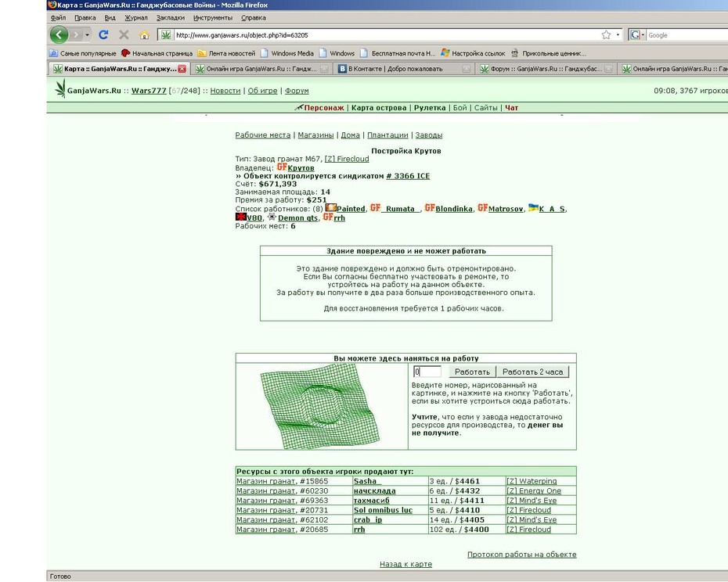
Task: Open the Google search engine selector
Action: click(637, 34)
